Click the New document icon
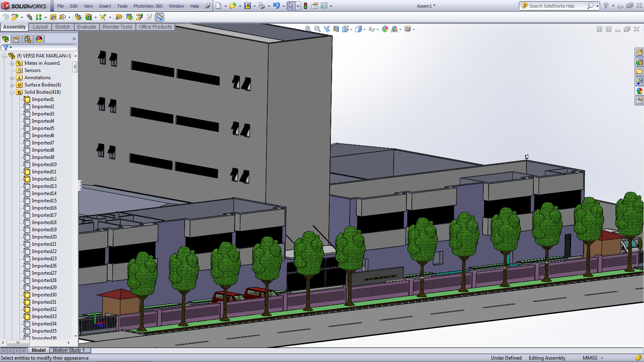 pos(219,6)
